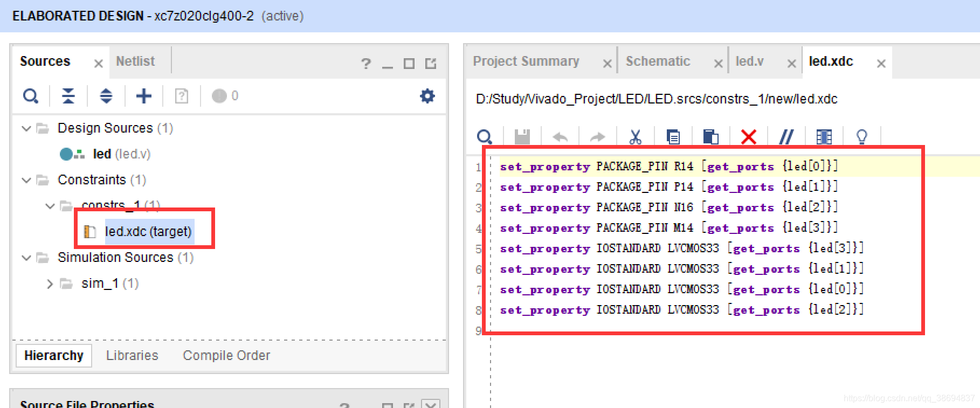Viewport: 980px width, 408px height.
Task: Open language templates lightbulb icon
Action: click(862, 137)
